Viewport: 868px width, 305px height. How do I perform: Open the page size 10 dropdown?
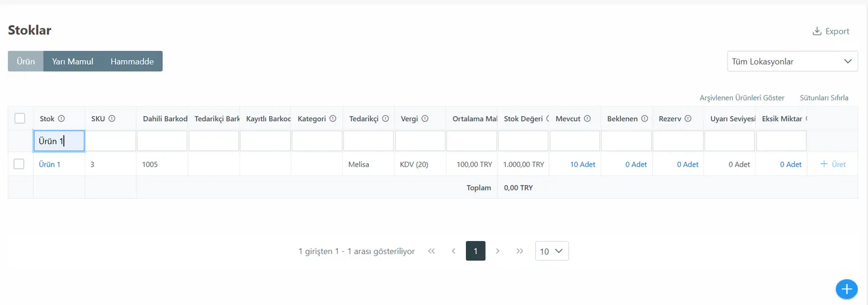point(552,251)
